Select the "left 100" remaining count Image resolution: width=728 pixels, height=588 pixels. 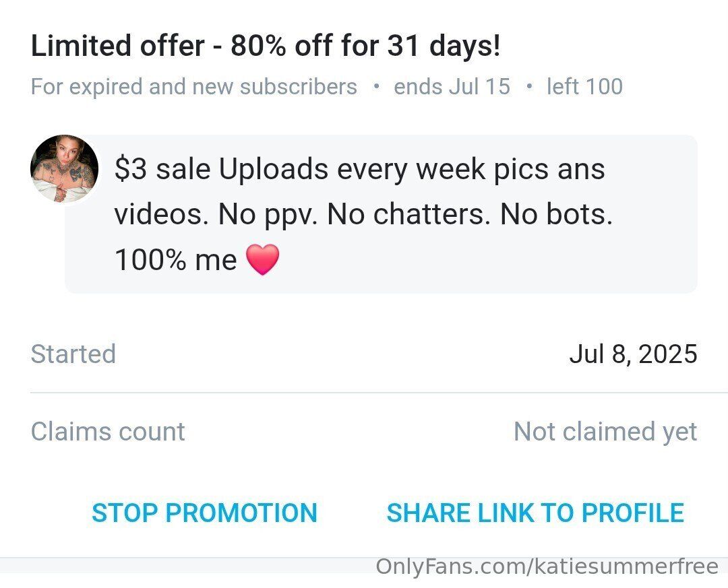[x=584, y=87]
